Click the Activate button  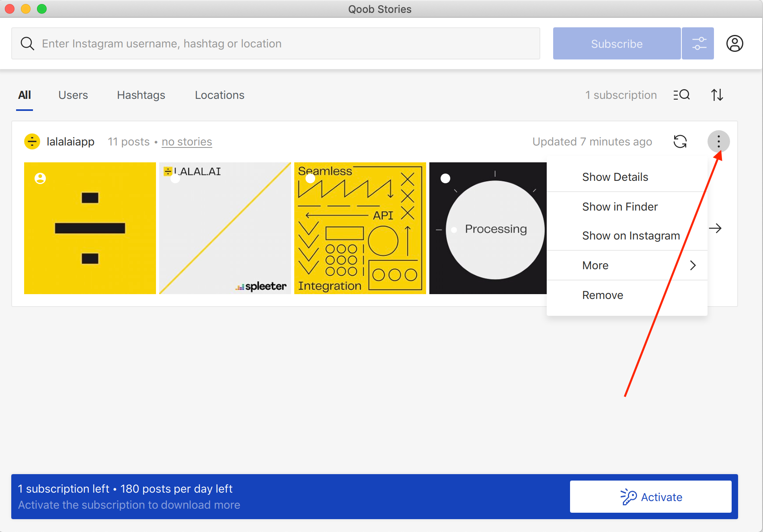pos(650,497)
